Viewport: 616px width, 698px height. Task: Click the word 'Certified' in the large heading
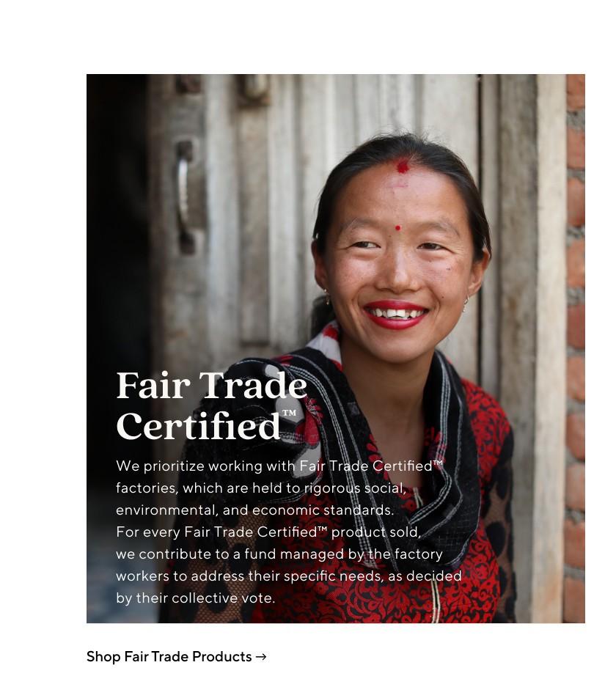click(198, 426)
